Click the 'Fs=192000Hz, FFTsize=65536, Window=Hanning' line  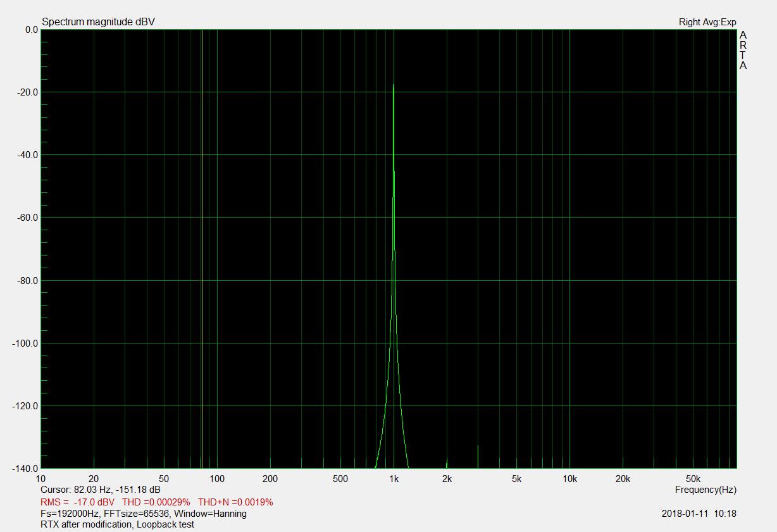point(144,514)
